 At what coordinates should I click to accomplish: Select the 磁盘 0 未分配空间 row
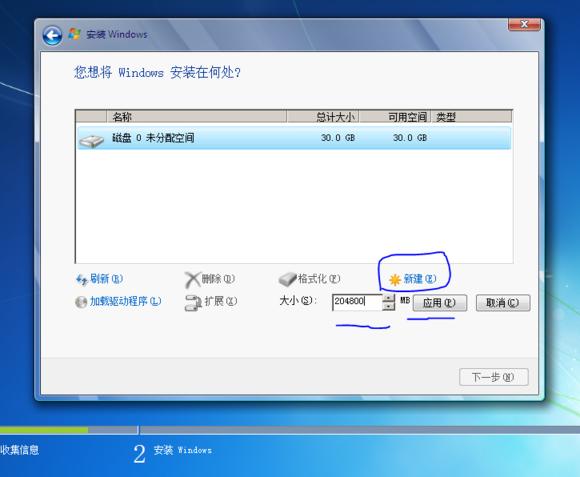click(294, 138)
